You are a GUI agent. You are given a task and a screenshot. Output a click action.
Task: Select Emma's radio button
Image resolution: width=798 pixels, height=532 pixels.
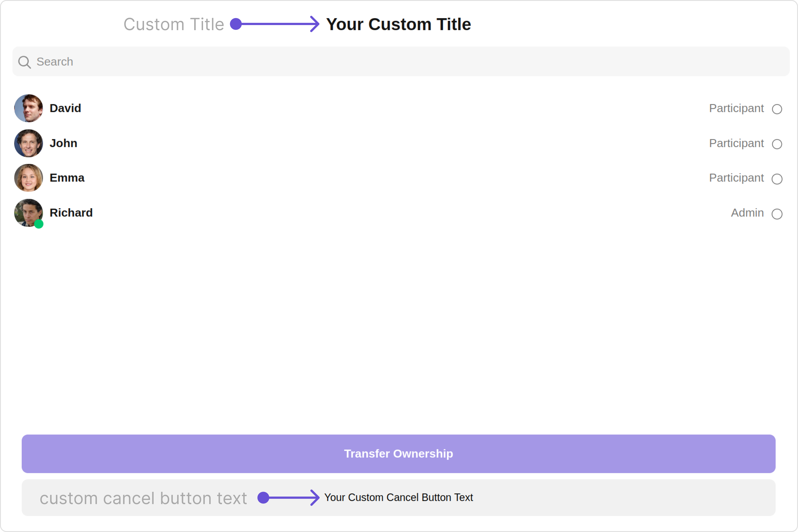tap(777, 179)
